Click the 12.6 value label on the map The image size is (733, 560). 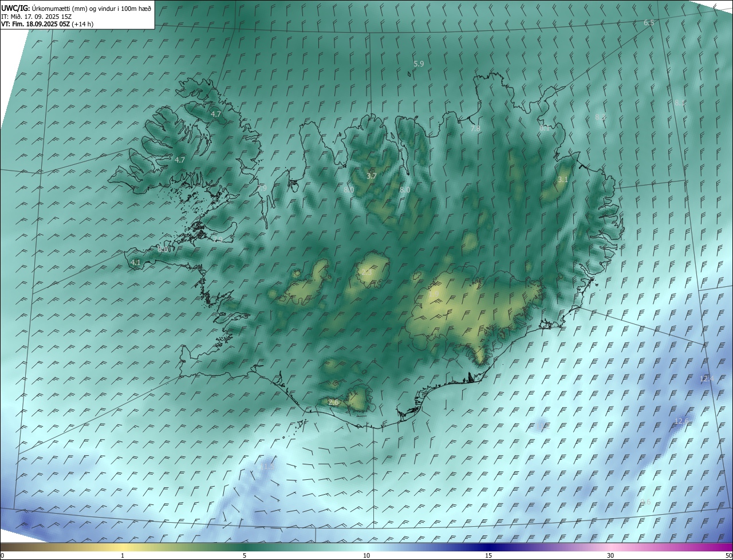coord(680,421)
